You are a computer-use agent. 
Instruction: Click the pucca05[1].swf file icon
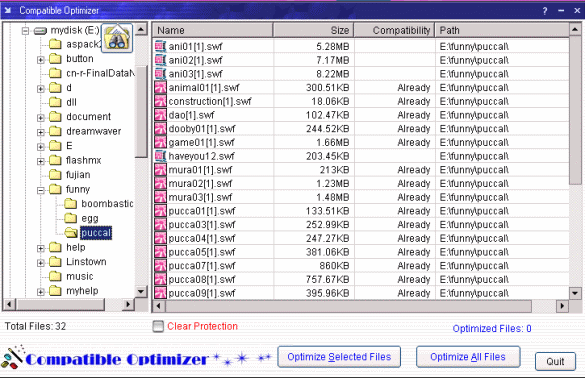pyautogui.click(x=160, y=252)
